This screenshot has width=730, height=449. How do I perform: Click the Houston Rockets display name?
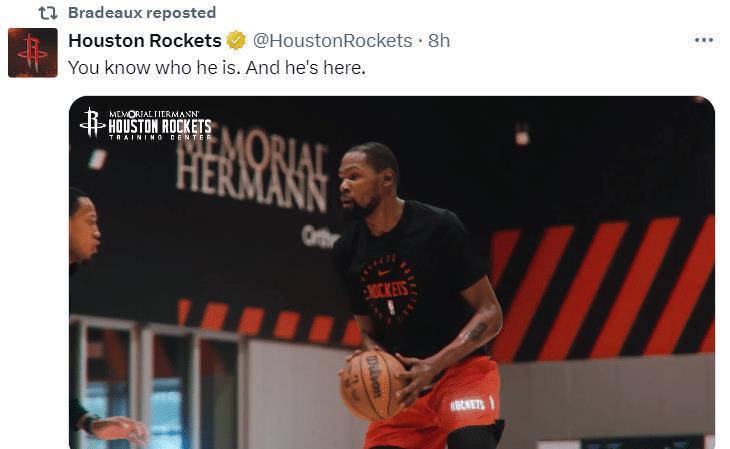(145, 41)
